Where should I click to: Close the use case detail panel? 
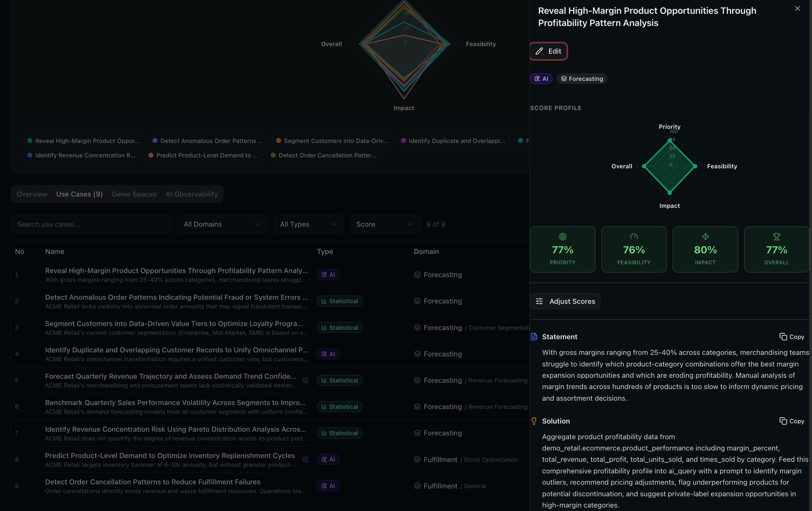797,9
